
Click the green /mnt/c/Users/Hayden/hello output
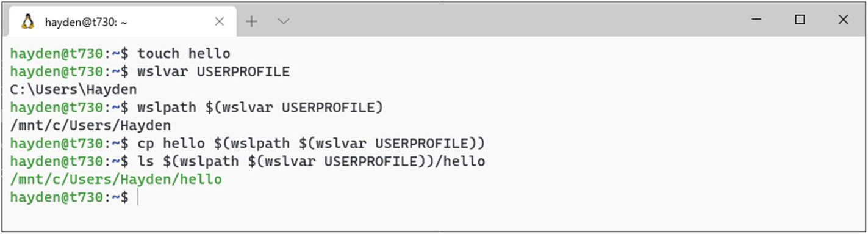tap(116, 179)
